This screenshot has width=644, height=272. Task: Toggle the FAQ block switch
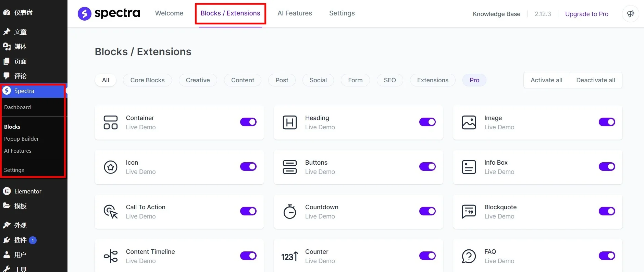pos(607,256)
